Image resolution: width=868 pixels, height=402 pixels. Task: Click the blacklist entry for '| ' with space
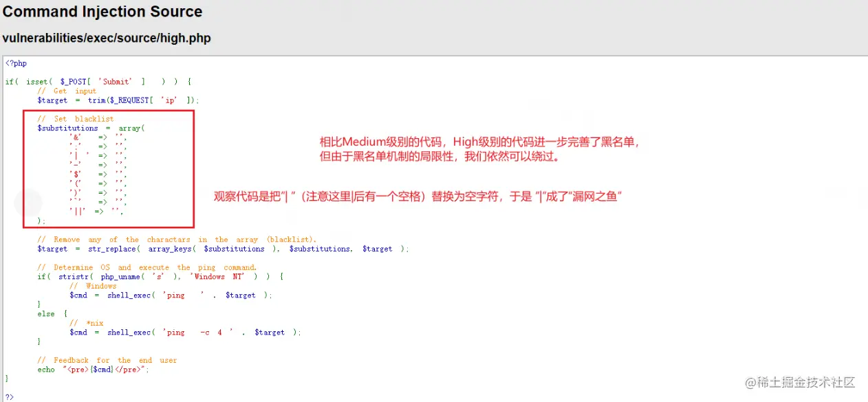tap(98, 156)
